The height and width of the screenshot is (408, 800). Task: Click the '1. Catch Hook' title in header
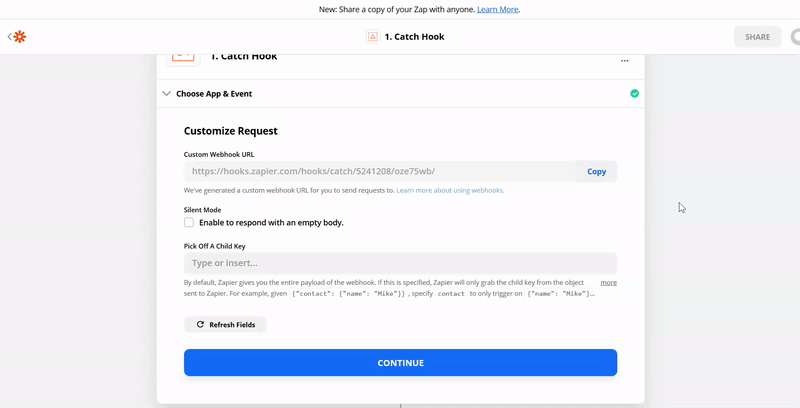pos(414,37)
